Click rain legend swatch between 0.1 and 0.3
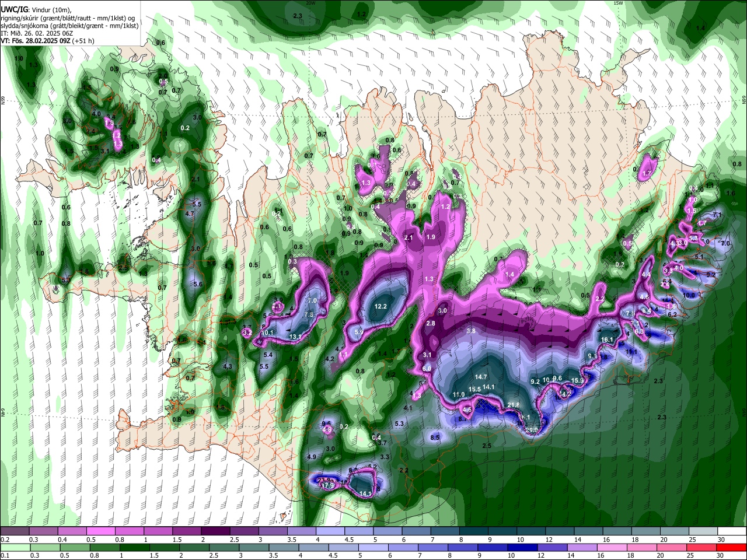747x560 pixels. tap(15, 547)
